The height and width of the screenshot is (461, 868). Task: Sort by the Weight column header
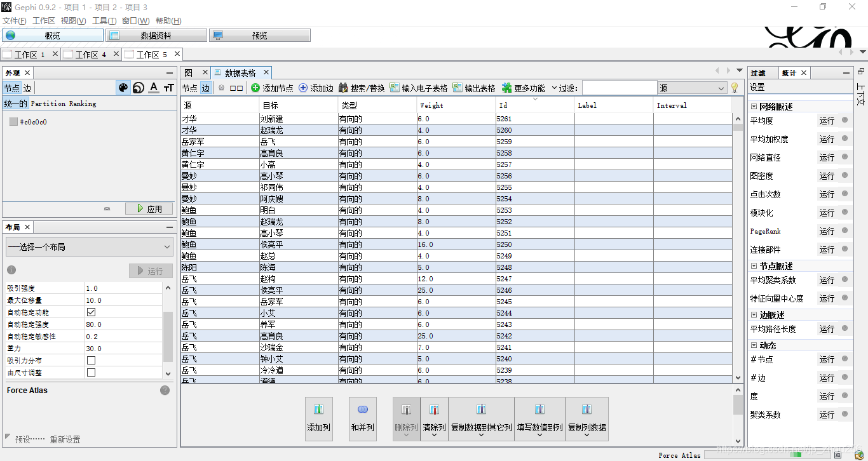click(x=456, y=105)
